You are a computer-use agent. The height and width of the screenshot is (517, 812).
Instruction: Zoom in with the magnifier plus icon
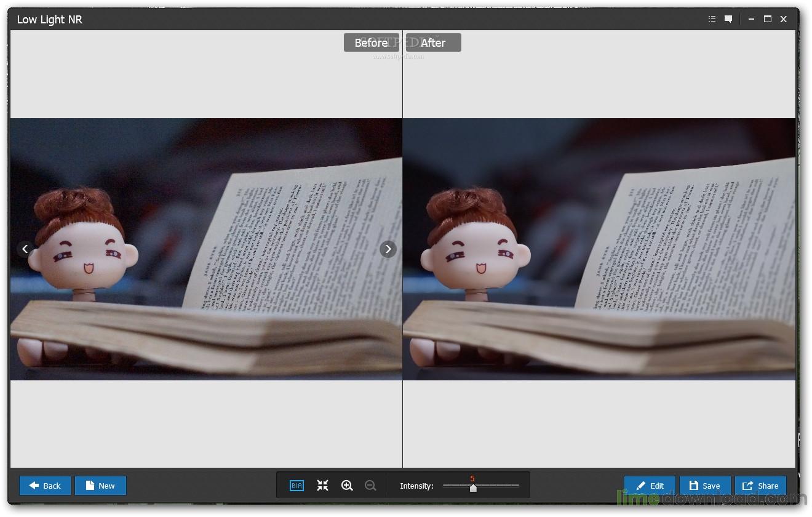point(347,486)
